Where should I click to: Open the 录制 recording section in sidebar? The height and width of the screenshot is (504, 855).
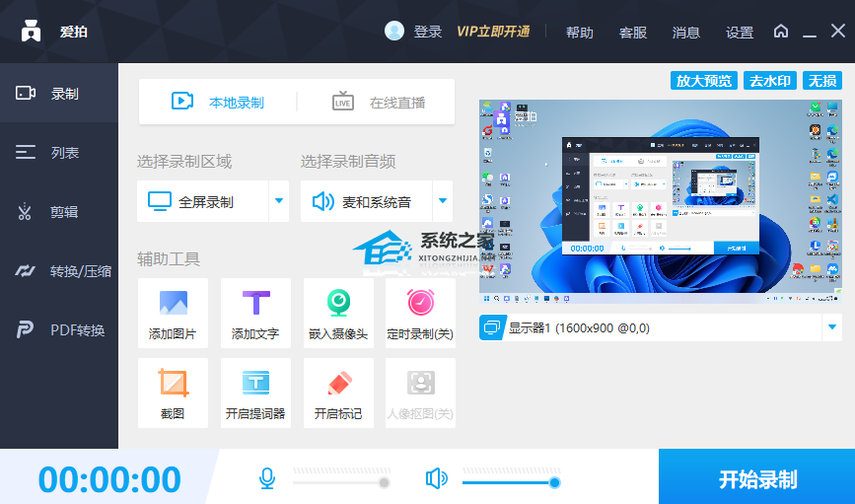pyautogui.click(x=59, y=94)
